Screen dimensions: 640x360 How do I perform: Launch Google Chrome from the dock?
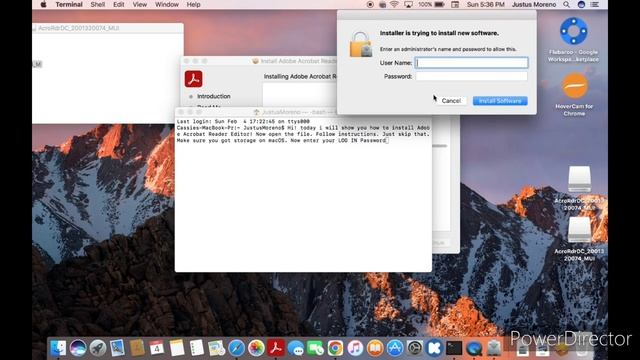pos(336,348)
